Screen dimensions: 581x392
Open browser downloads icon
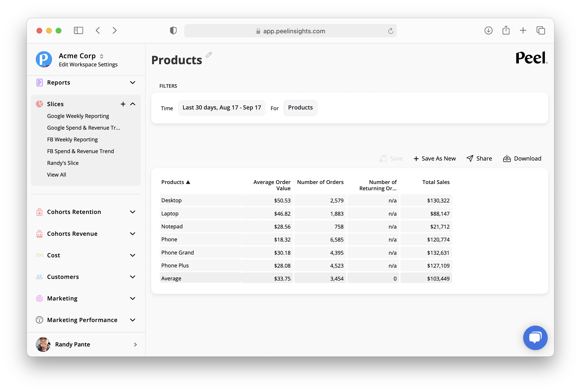pos(488,30)
